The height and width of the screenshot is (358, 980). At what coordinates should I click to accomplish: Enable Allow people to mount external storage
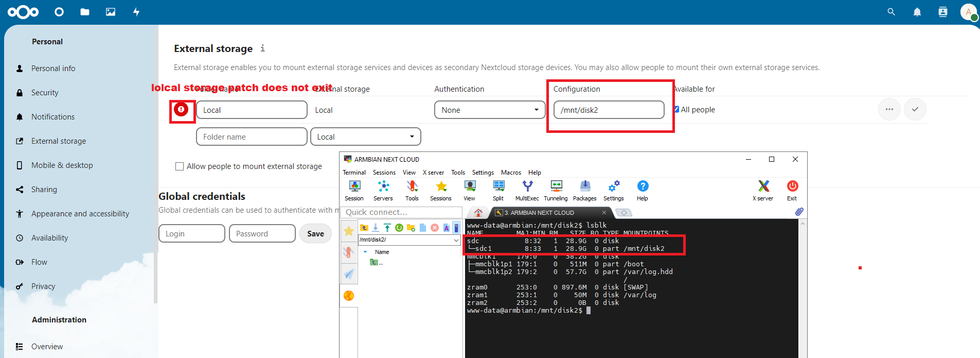pyautogui.click(x=180, y=166)
